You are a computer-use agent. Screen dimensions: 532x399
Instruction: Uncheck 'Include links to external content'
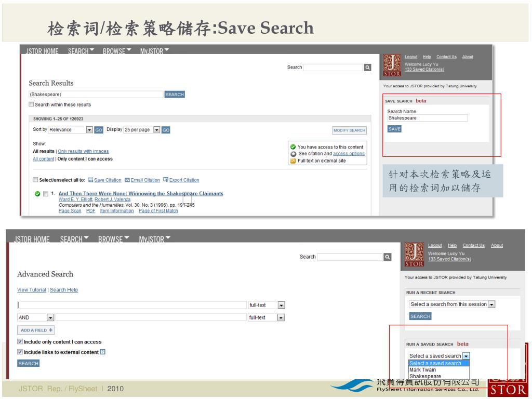pyautogui.click(x=20, y=352)
